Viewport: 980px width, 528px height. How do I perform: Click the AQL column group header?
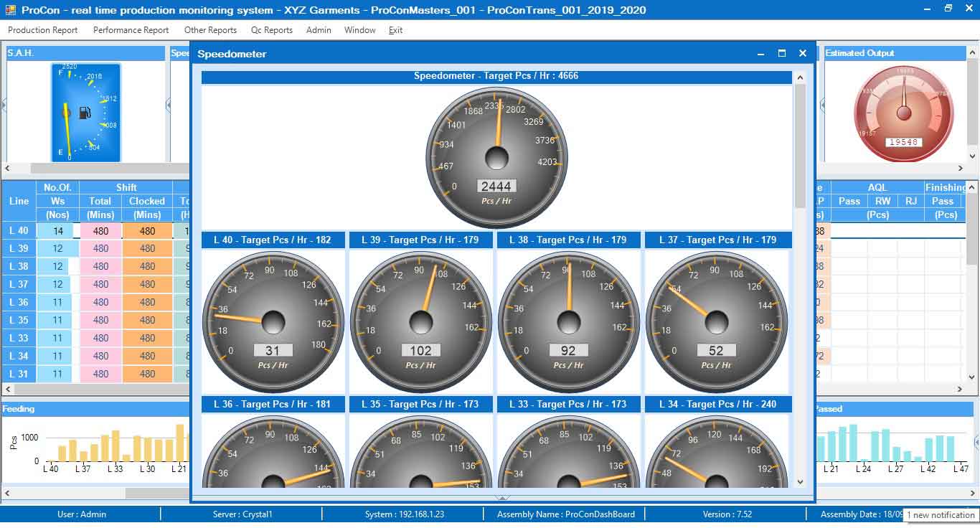pyautogui.click(x=877, y=187)
